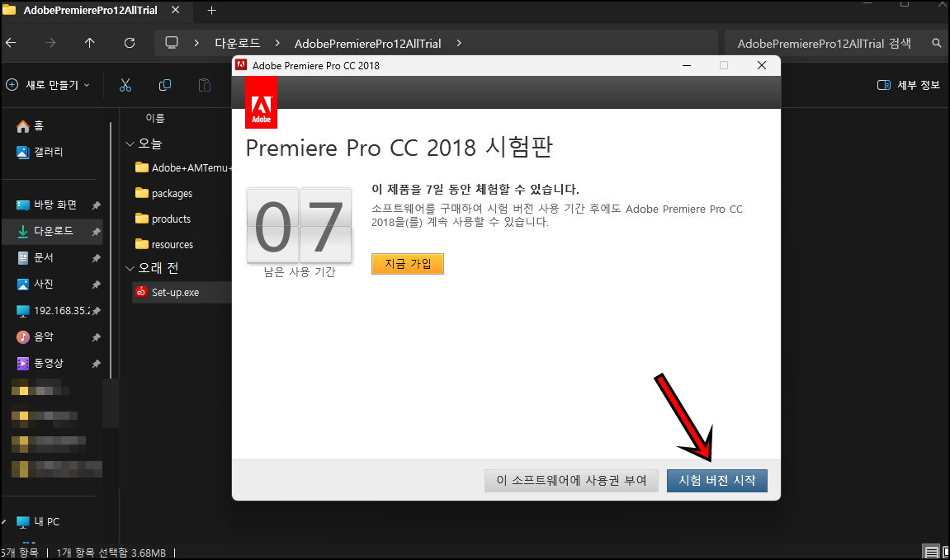Viewport: 950px width, 560px height.
Task: Go forward in File Explorer
Action: tap(50, 43)
